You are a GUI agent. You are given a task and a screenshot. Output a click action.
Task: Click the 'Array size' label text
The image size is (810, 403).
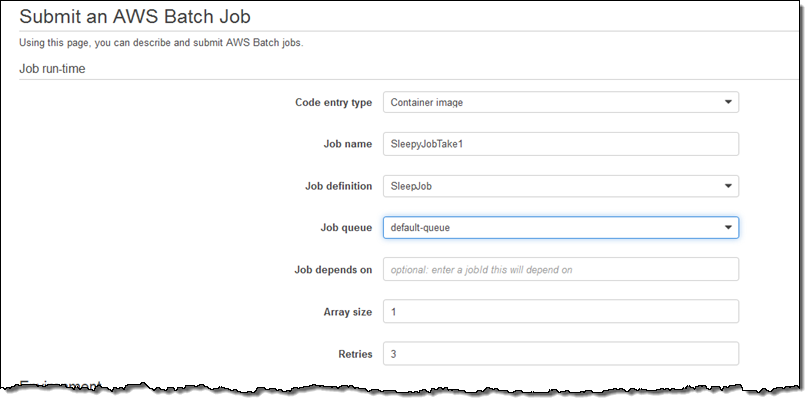point(348,312)
